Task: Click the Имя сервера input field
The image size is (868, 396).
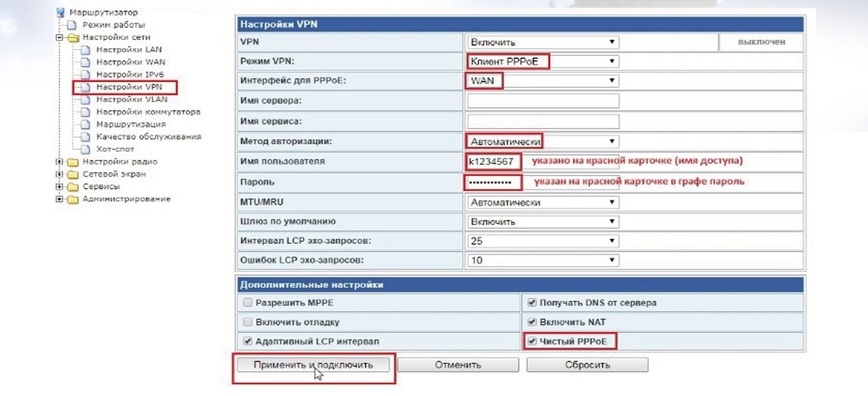Action: (543, 101)
